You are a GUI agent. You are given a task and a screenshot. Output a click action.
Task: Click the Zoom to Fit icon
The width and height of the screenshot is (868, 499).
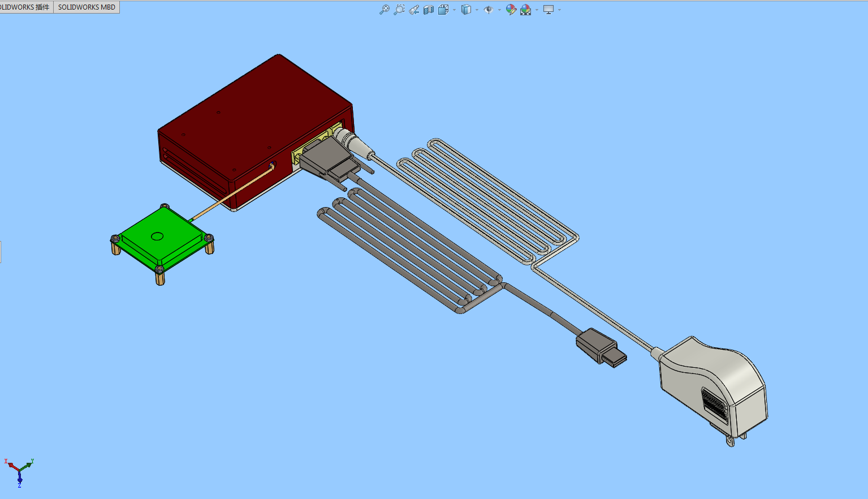point(385,10)
